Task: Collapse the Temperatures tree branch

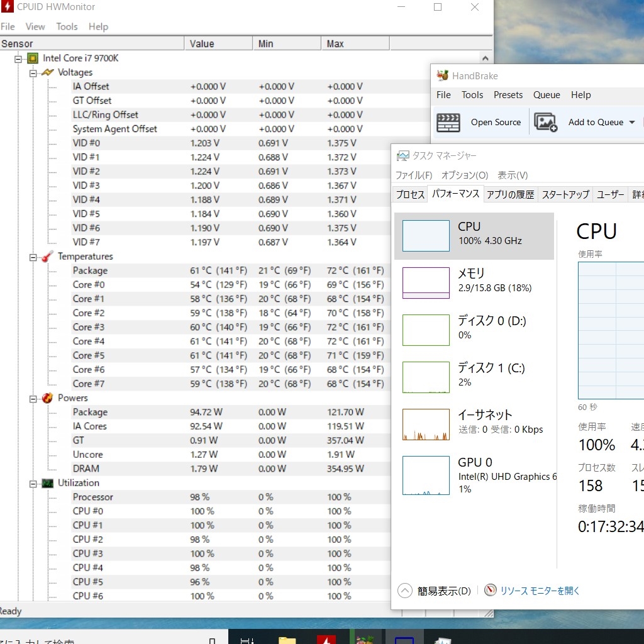Action: [x=33, y=257]
